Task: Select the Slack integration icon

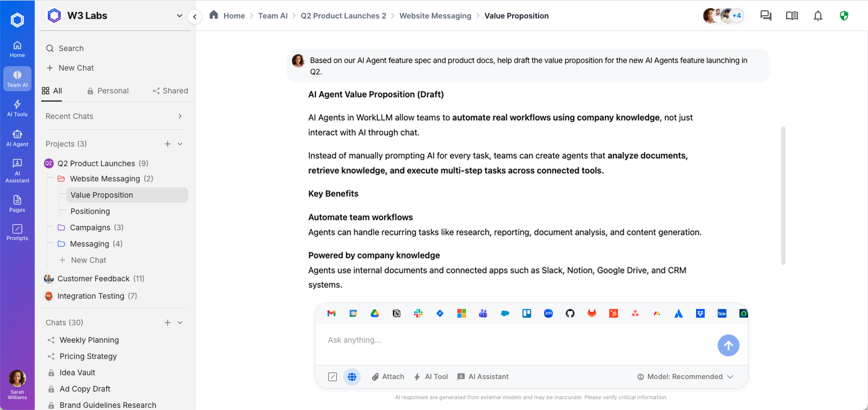Action: coord(418,313)
